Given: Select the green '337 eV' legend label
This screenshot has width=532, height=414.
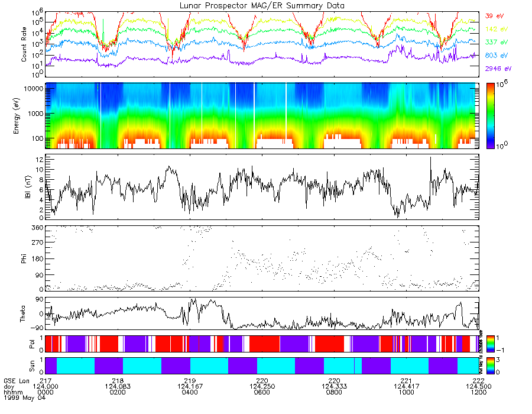Looking at the screenshot, I should 497,42.
